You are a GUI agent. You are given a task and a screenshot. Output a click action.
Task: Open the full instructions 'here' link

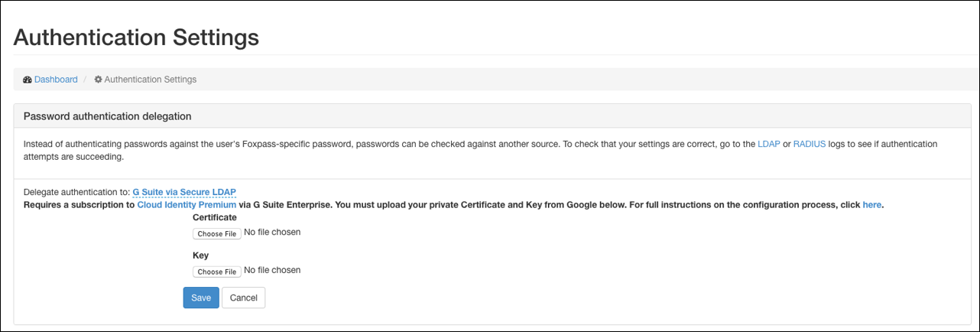[x=872, y=205]
